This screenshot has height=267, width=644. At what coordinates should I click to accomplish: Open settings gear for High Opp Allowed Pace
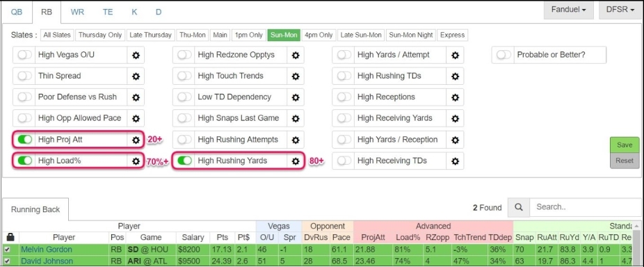tap(136, 118)
